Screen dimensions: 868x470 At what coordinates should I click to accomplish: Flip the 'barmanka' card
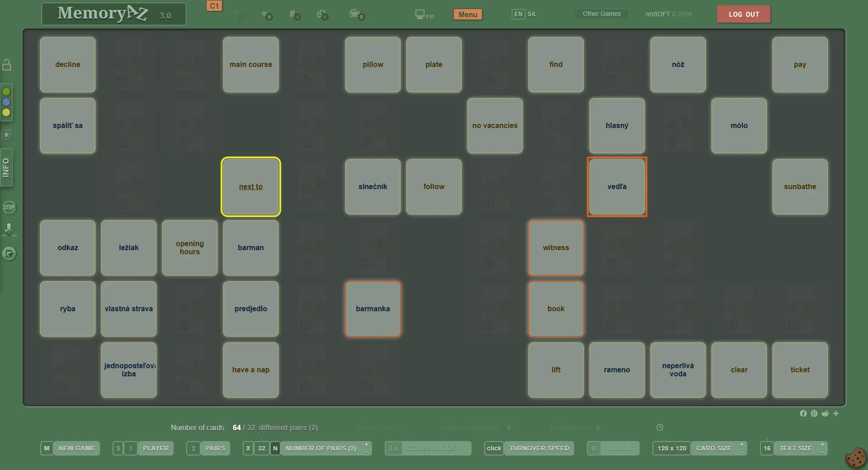tap(373, 309)
